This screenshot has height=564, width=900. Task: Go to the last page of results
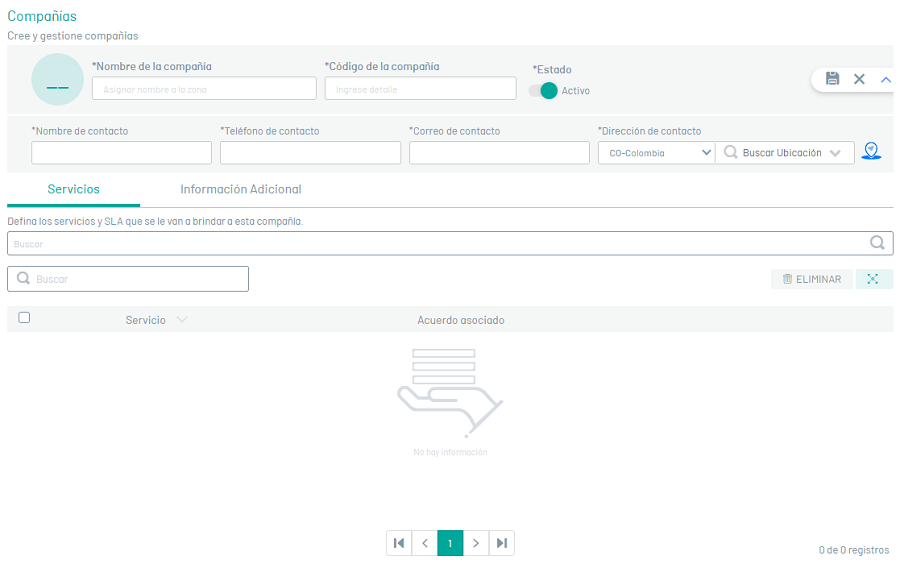pyautogui.click(x=502, y=543)
